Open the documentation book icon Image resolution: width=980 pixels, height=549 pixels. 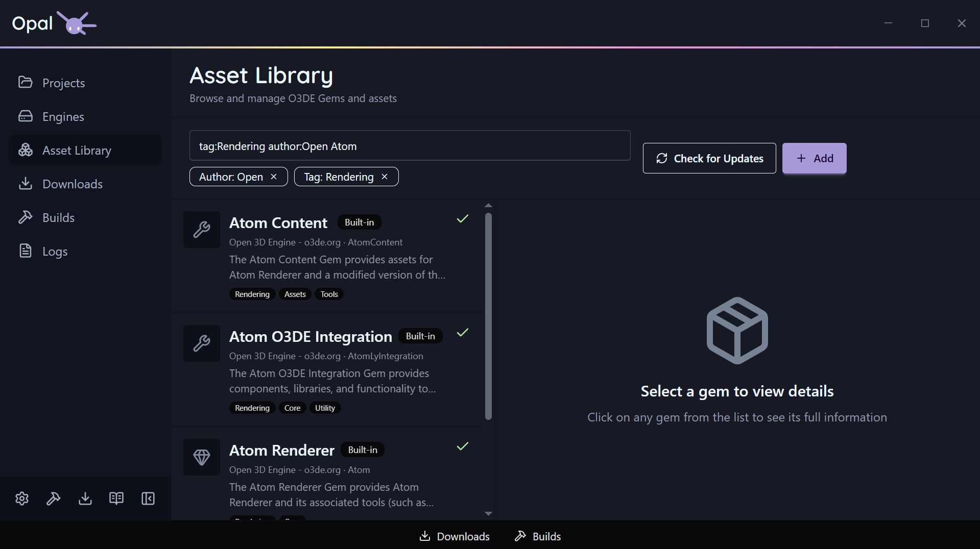click(x=116, y=498)
